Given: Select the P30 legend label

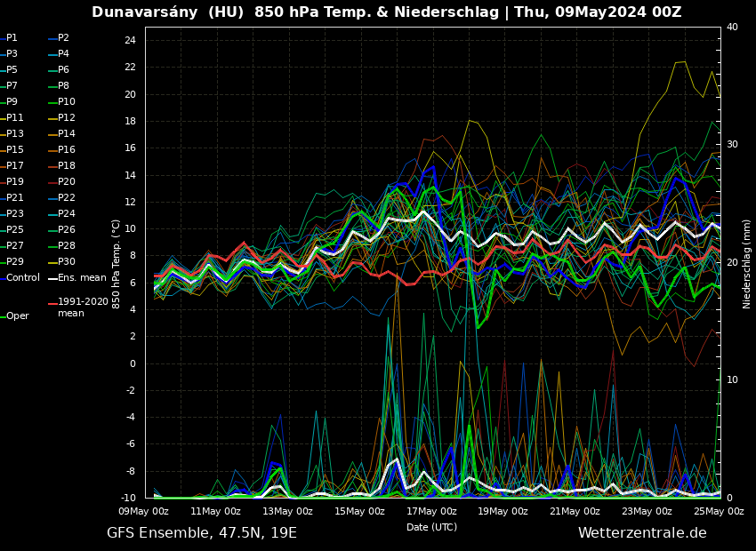Looking at the screenshot, I should point(67,262).
